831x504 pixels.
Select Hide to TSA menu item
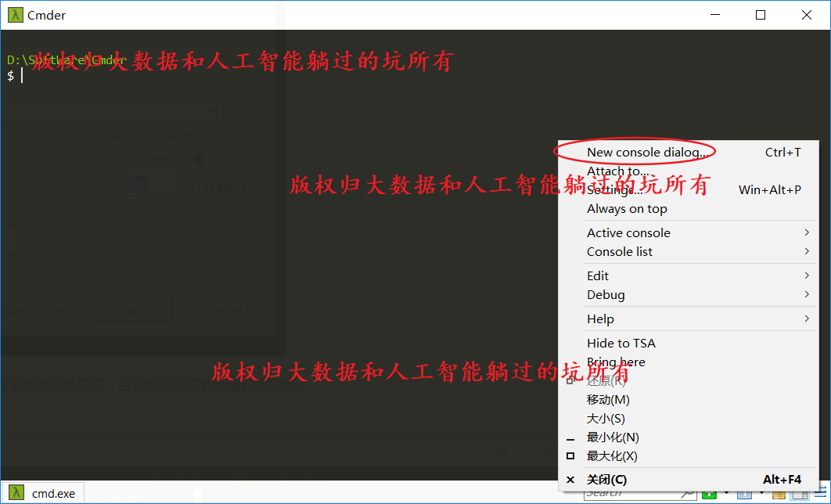click(688, 344)
